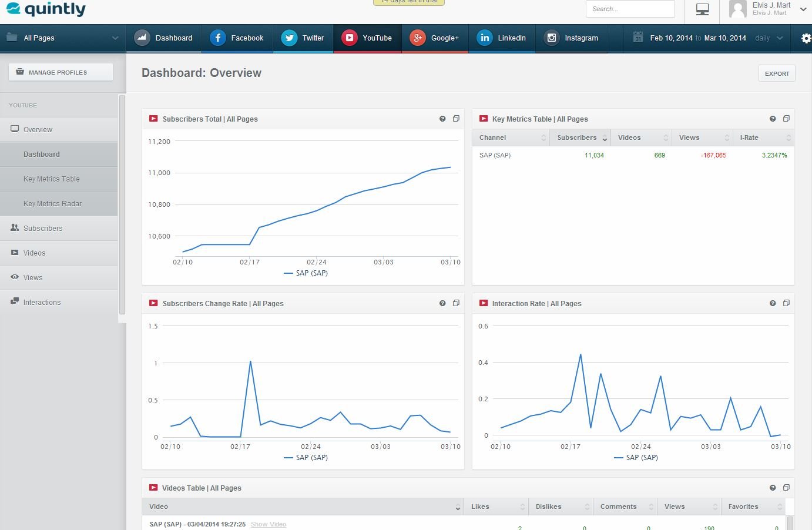812x530 pixels.
Task: Select Key Metrics Radar in sidebar
Action: point(59,203)
